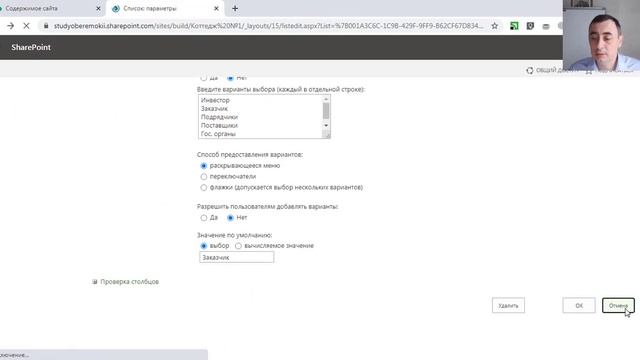Click the Удалить button
The image size is (640, 360).
508,305
